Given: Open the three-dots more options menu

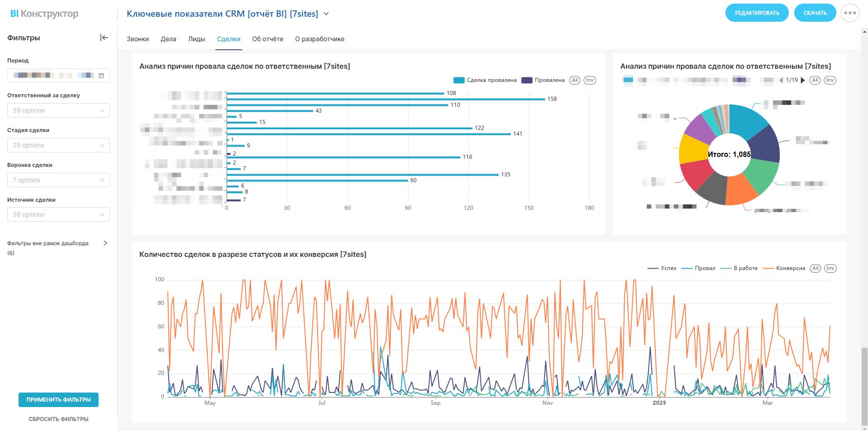Looking at the screenshot, I should 849,13.
